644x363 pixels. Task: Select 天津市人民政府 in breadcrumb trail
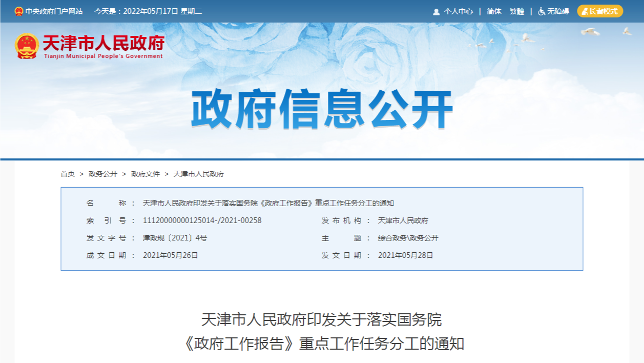click(x=199, y=174)
